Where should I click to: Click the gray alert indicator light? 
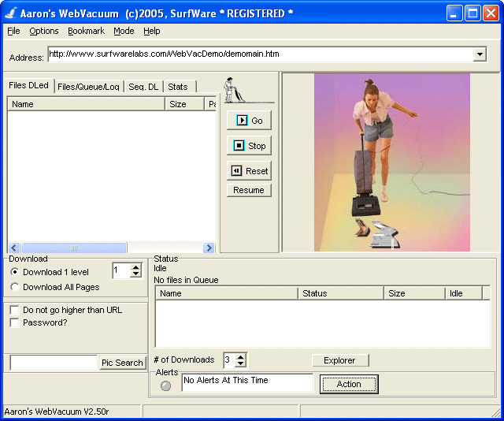[x=165, y=386]
